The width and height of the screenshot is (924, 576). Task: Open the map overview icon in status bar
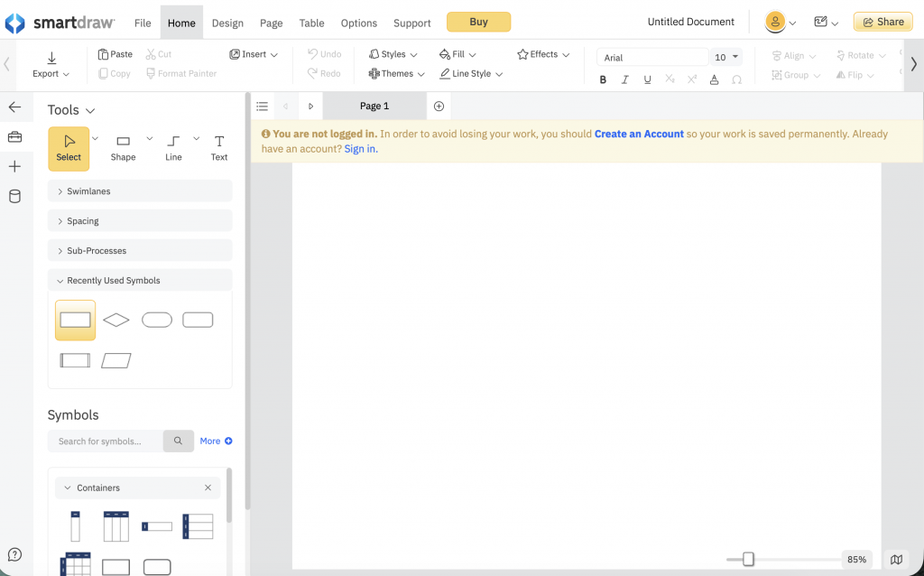(896, 559)
